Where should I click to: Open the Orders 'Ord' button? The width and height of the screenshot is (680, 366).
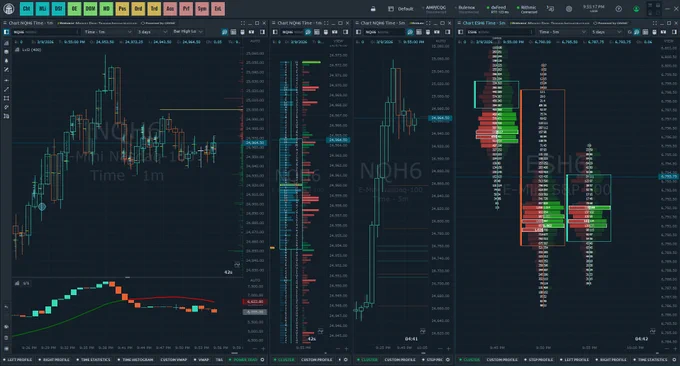tap(138, 8)
